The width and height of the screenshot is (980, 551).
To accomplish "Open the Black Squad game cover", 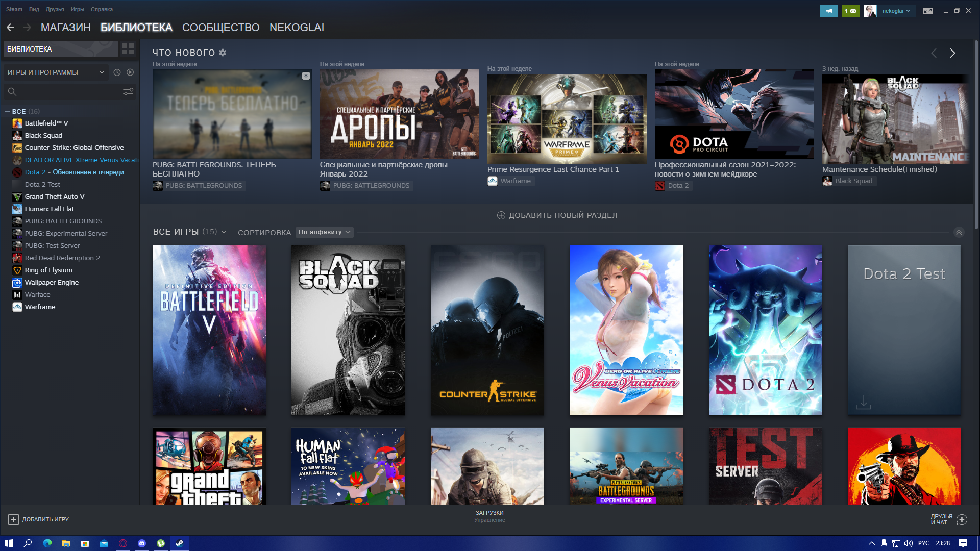I will [x=348, y=331].
